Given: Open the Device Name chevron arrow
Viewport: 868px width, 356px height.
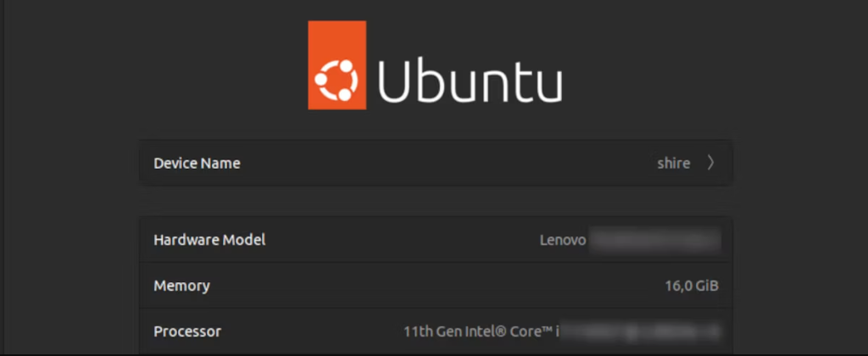Looking at the screenshot, I should coord(710,163).
